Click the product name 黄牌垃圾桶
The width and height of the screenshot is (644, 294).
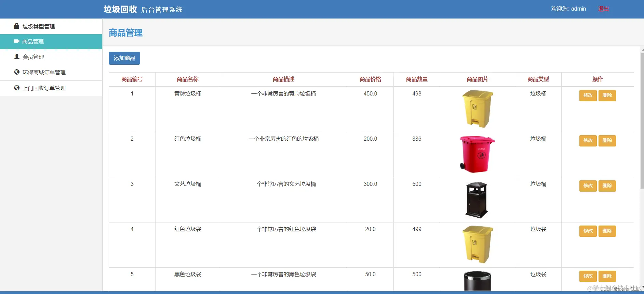pyautogui.click(x=188, y=94)
